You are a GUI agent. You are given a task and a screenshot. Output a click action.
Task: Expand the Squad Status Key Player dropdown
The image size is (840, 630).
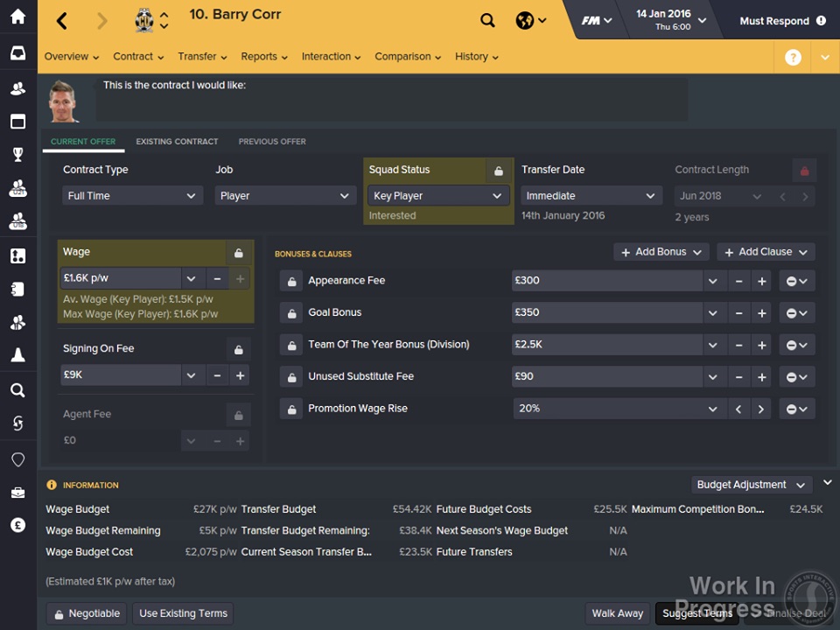437,196
